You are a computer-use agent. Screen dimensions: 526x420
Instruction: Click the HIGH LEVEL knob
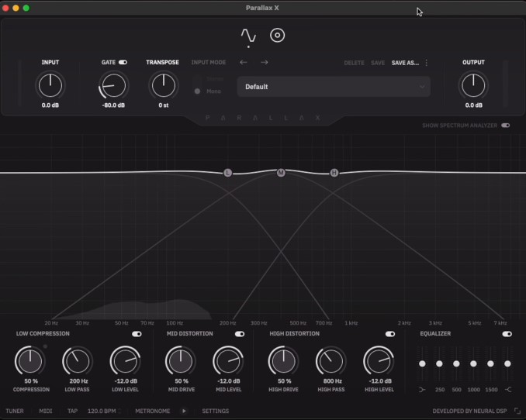point(379,361)
